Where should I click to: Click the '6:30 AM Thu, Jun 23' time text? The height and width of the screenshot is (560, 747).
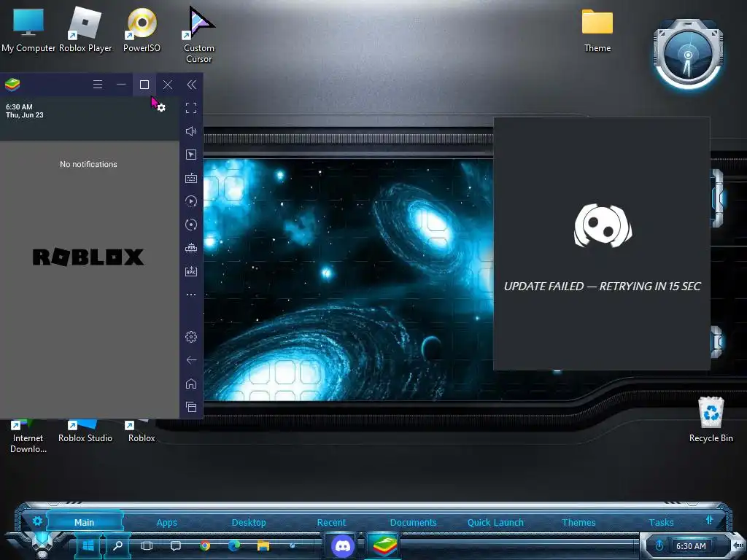25,111
